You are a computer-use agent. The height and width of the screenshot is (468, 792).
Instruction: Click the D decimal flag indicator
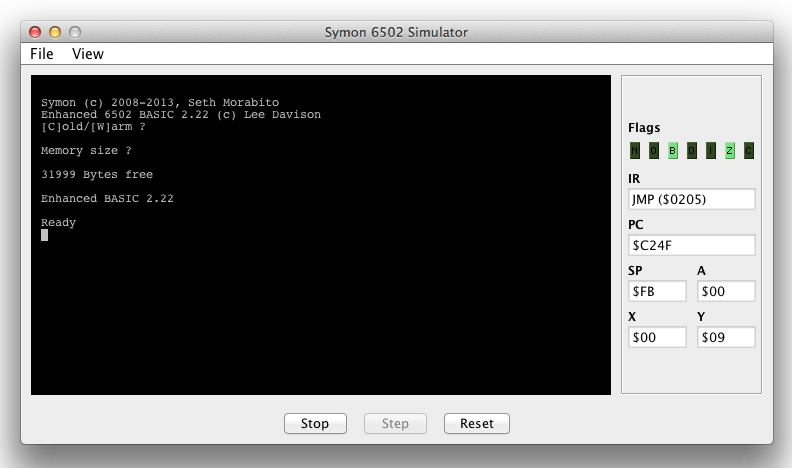coord(691,150)
